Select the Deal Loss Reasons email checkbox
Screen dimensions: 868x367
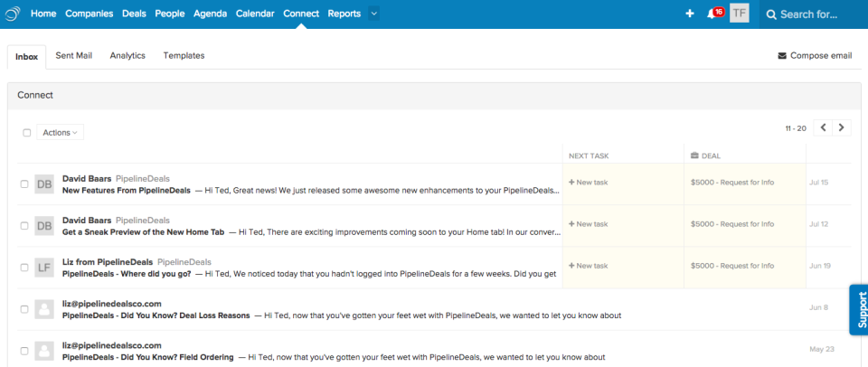pos(24,309)
